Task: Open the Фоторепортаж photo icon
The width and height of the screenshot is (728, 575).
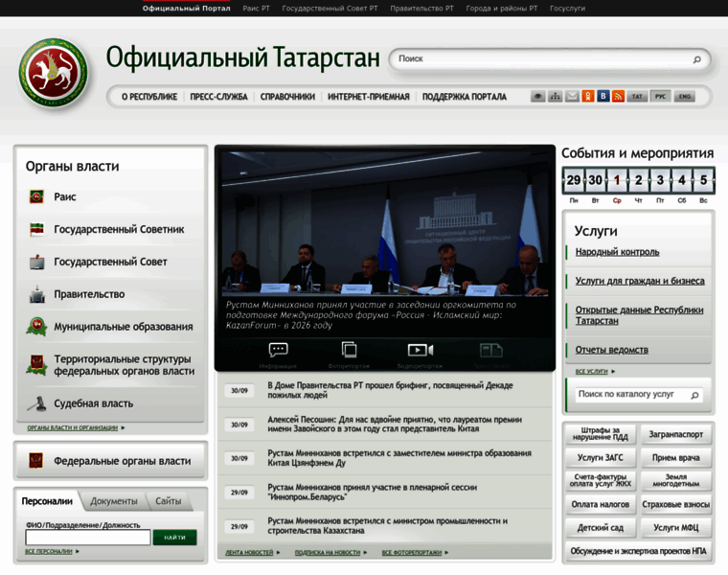Action: (x=349, y=349)
